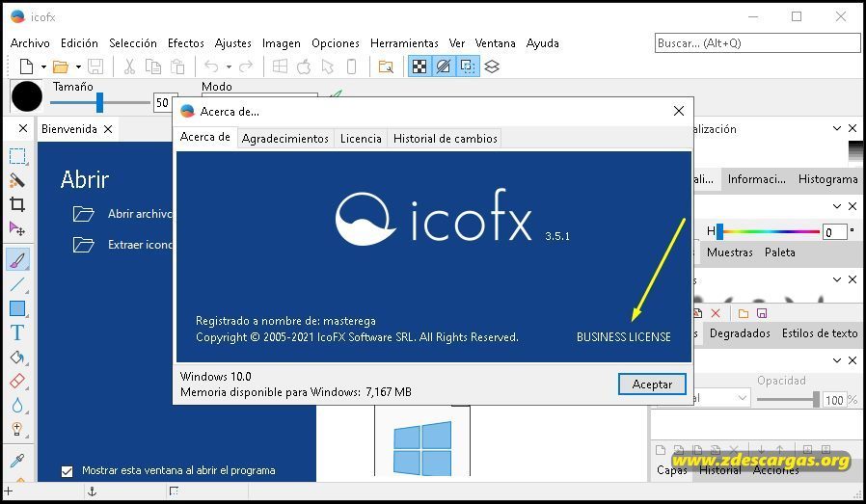The width and height of the screenshot is (866, 504).
Task: Click the anchor icon in status bar
Action: [93, 491]
